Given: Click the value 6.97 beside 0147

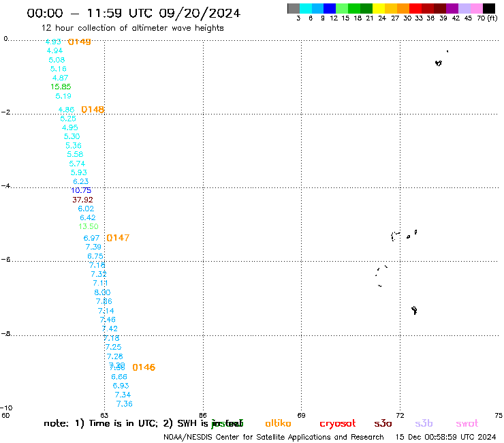Looking at the screenshot, I should pos(92,238).
